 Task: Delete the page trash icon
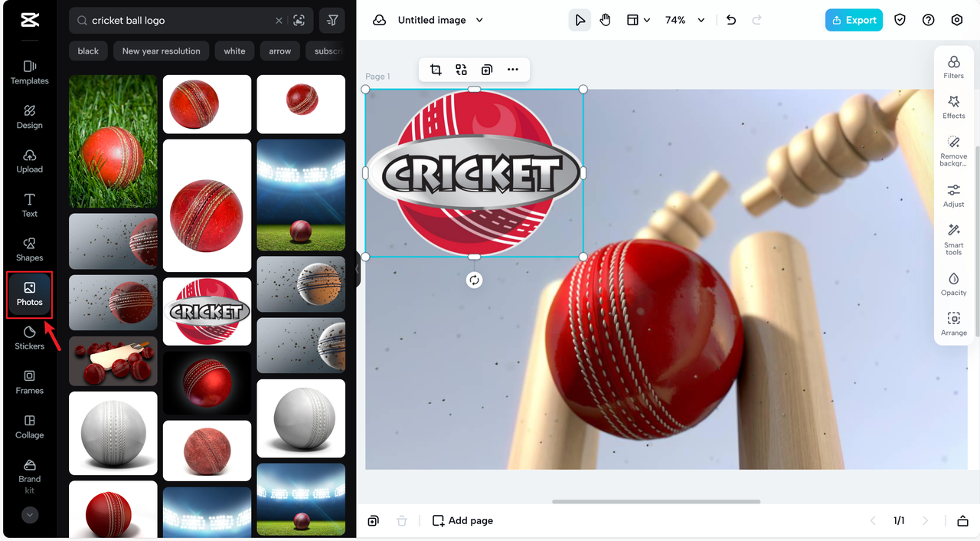[x=402, y=521]
